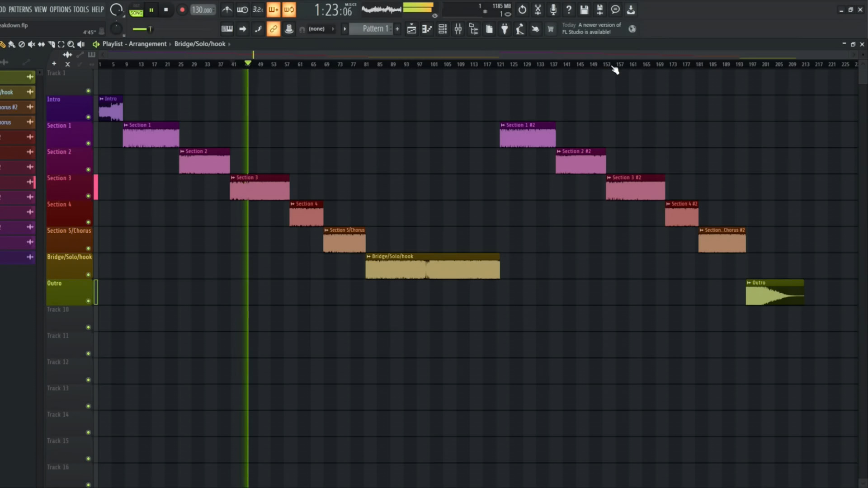The image size is (868, 488).
Task: Open the Intro clip menu icon
Action: [x=102, y=99]
